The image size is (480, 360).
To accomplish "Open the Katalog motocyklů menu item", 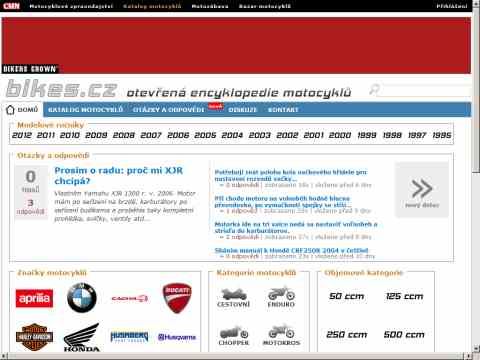I will (85, 110).
